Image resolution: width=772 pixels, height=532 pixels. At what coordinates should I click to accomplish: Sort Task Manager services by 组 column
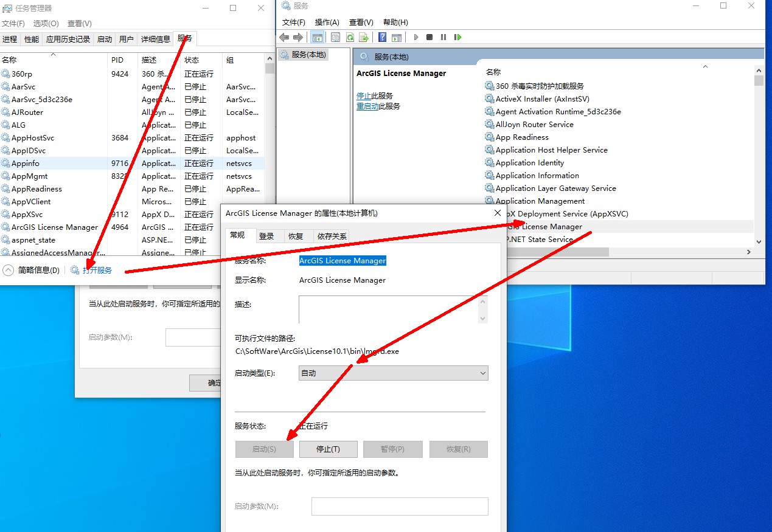click(243, 60)
